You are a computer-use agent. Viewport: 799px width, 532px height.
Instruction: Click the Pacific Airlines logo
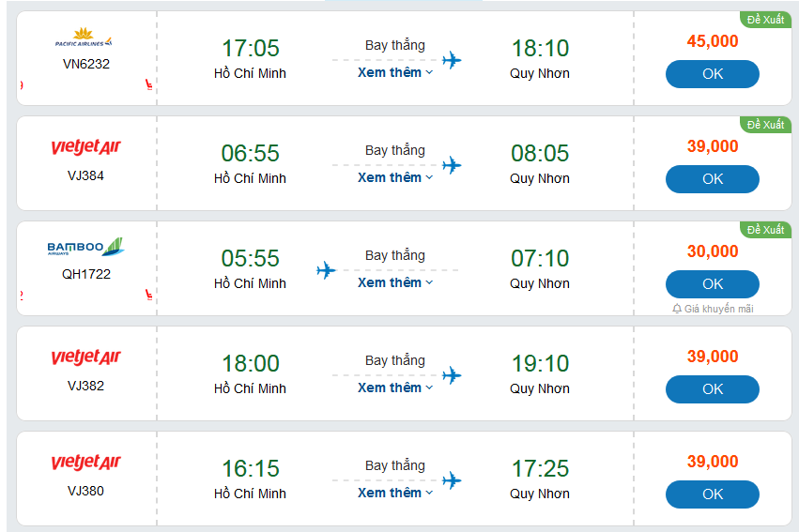[x=84, y=42]
